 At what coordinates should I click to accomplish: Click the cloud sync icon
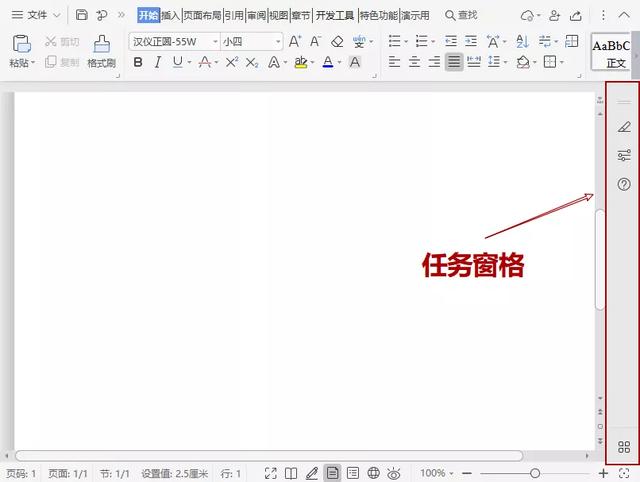(527, 16)
